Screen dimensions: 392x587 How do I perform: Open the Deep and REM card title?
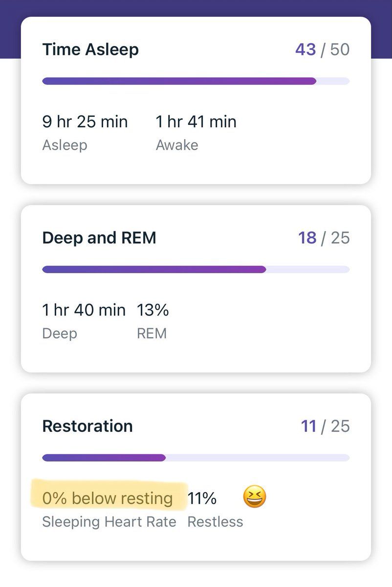pos(99,238)
